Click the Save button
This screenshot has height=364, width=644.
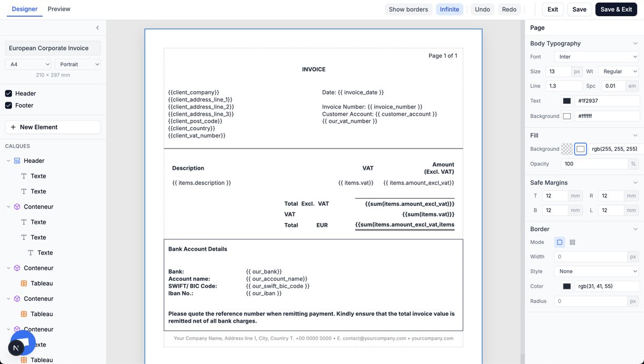[x=580, y=9]
